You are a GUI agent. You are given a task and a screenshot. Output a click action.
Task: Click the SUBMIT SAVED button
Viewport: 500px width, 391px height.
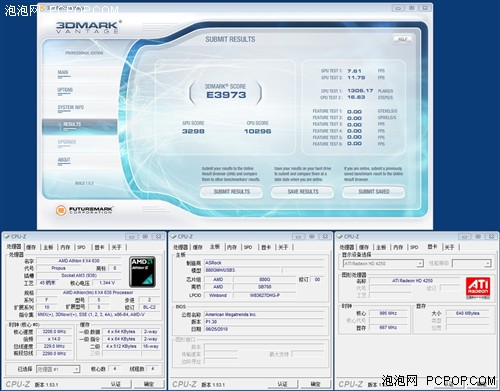click(x=374, y=192)
